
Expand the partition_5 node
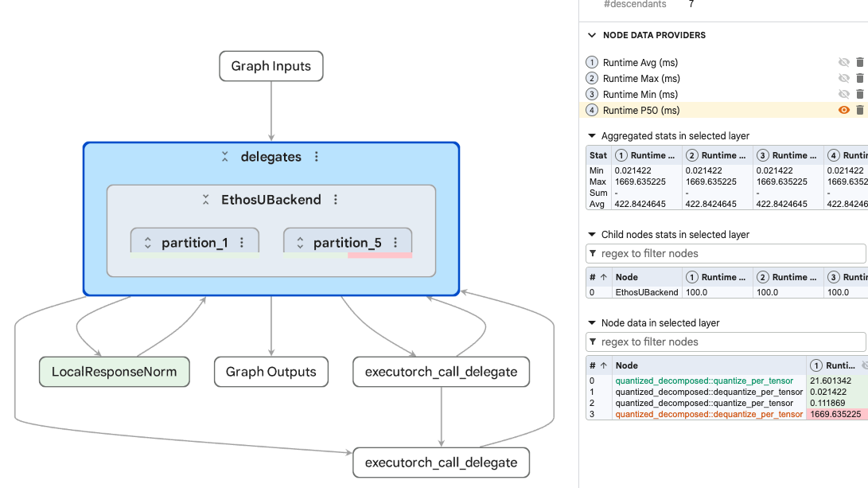click(x=300, y=243)
